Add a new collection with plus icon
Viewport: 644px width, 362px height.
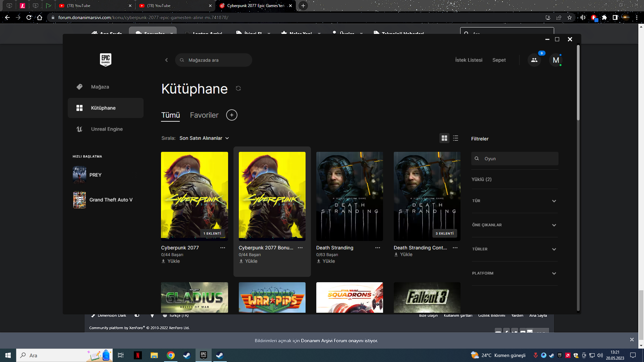(232, 115)
